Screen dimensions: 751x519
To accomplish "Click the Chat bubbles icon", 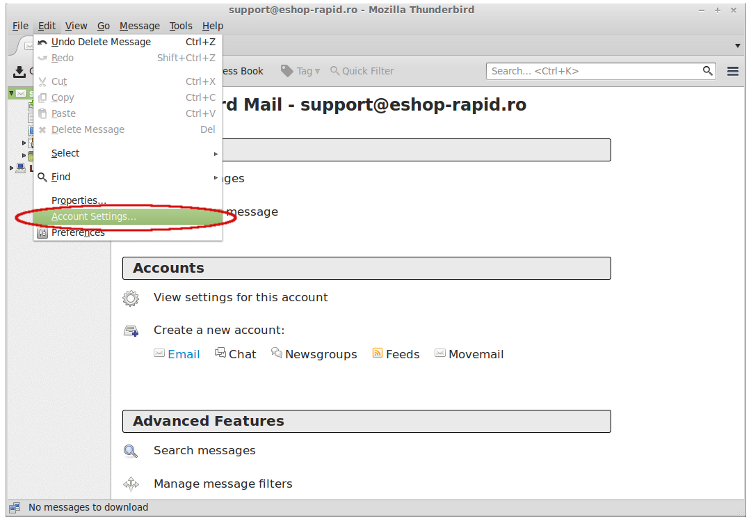I will [220, 353].
